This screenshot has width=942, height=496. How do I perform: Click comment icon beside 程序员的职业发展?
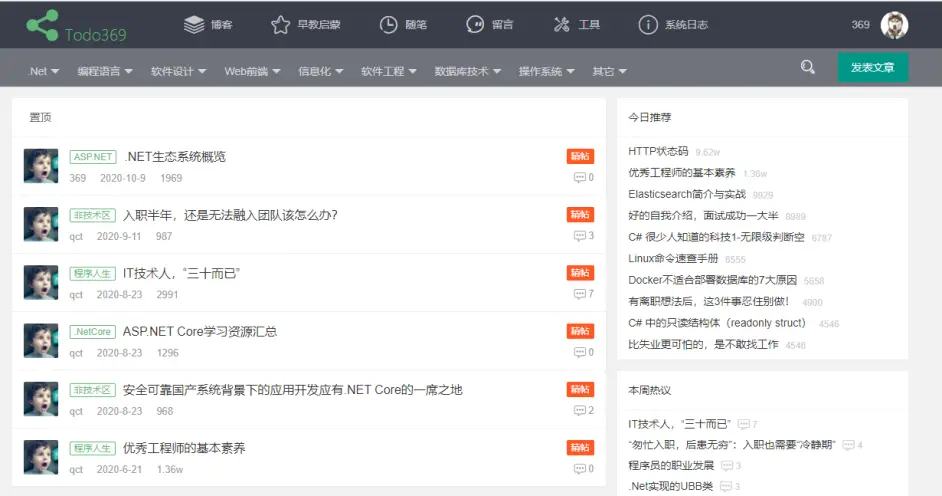(x=726, y=465)
